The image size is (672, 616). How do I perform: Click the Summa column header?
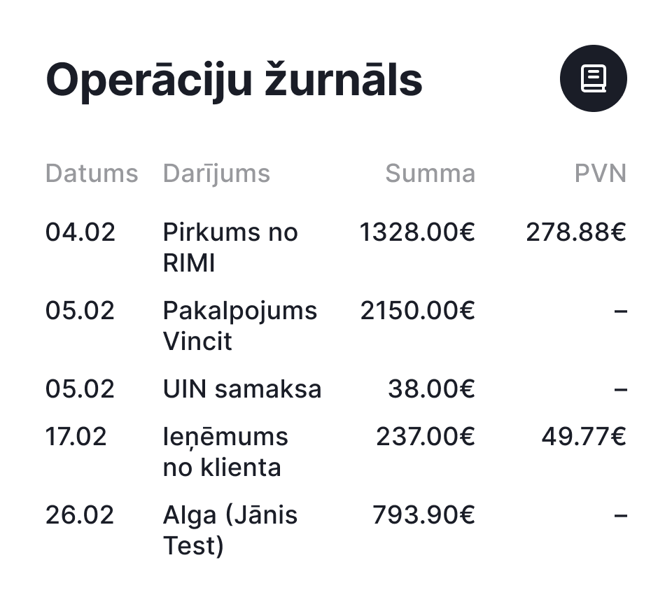tap(430, 173)
